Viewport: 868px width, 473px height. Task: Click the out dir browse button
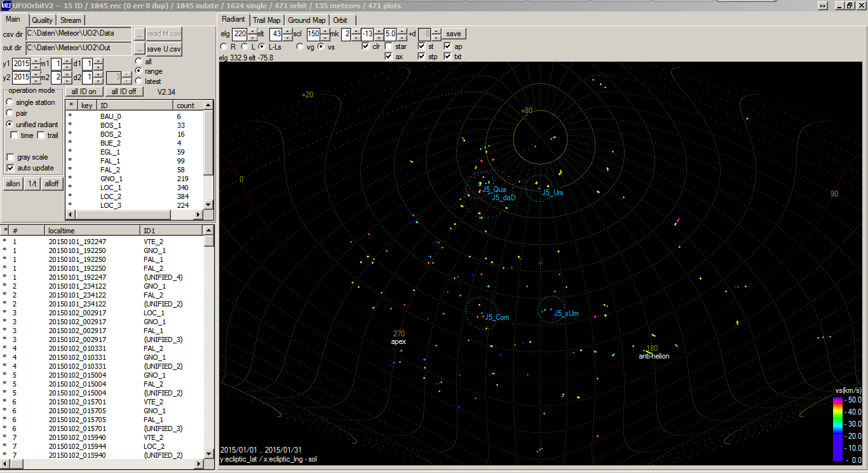pos(139,48)
